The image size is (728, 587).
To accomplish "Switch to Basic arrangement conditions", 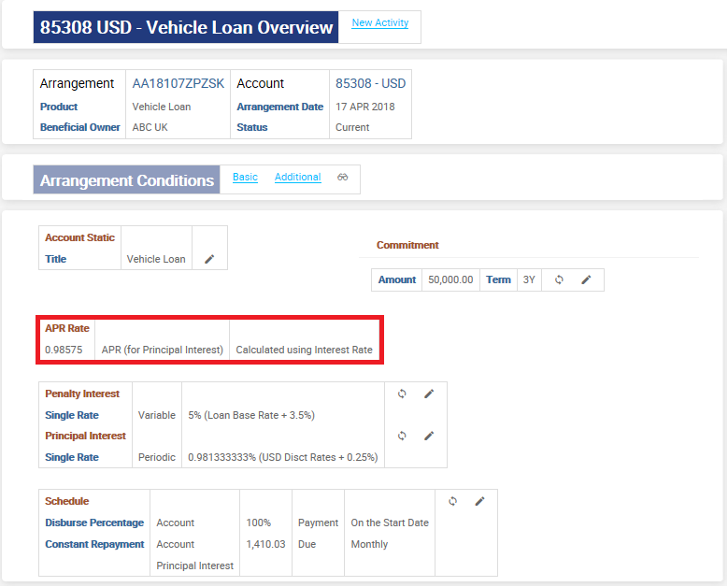I will coord(245,178).
